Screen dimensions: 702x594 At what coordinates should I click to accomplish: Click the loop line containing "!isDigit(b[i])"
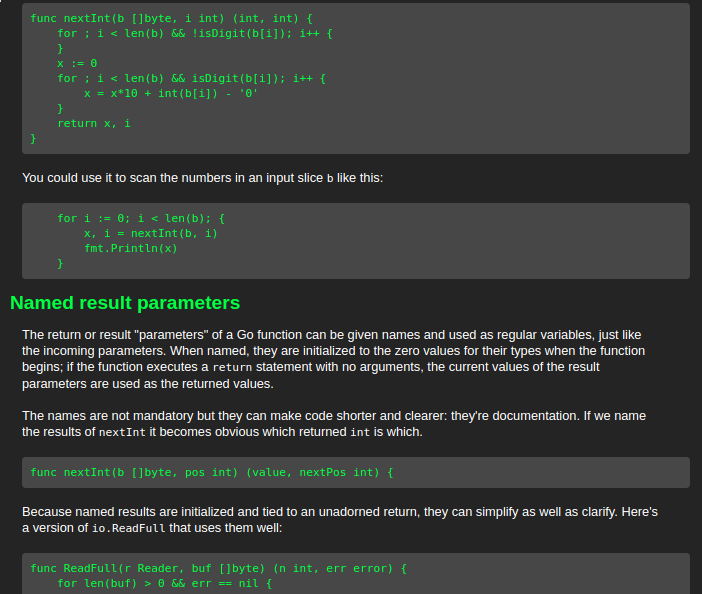pyautogui.click(x=194, y=33)
